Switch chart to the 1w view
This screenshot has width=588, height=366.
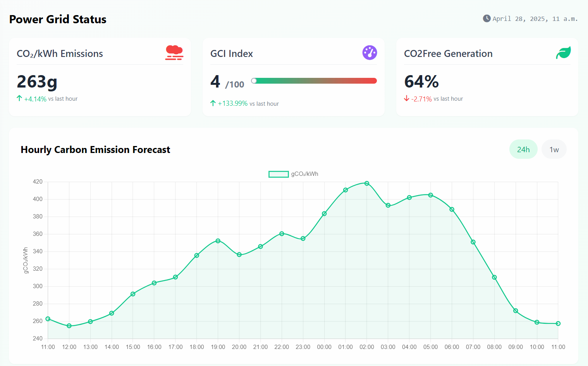click(x=554, y=149)
